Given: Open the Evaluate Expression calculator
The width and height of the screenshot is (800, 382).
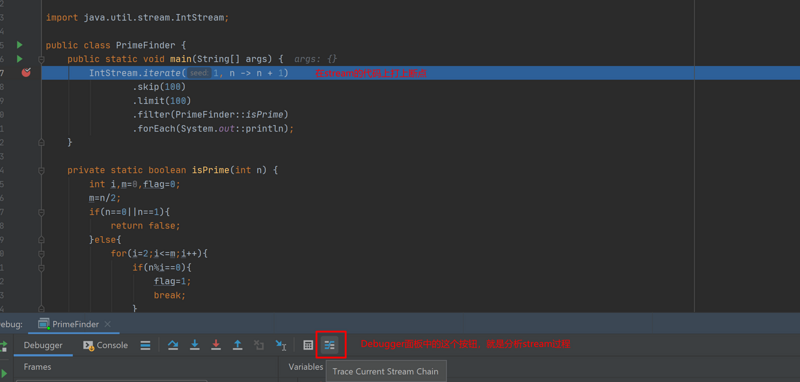Looking at the screenshot, I should 308,345.
